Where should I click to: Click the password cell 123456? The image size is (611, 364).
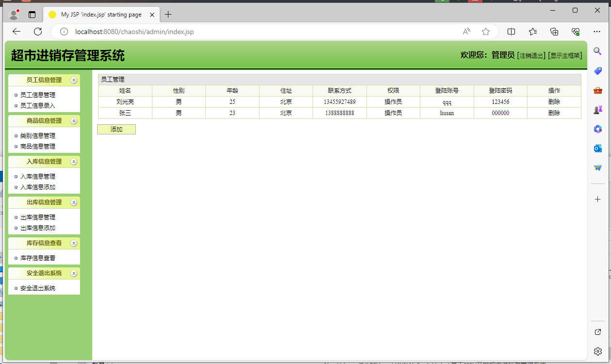500,102
